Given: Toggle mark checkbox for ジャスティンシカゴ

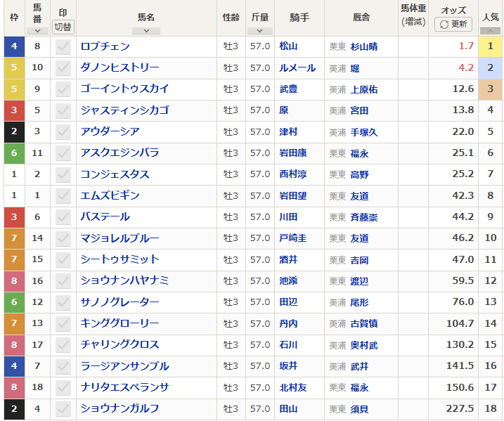Looking at the screenshot, I should tap(63, 110).
